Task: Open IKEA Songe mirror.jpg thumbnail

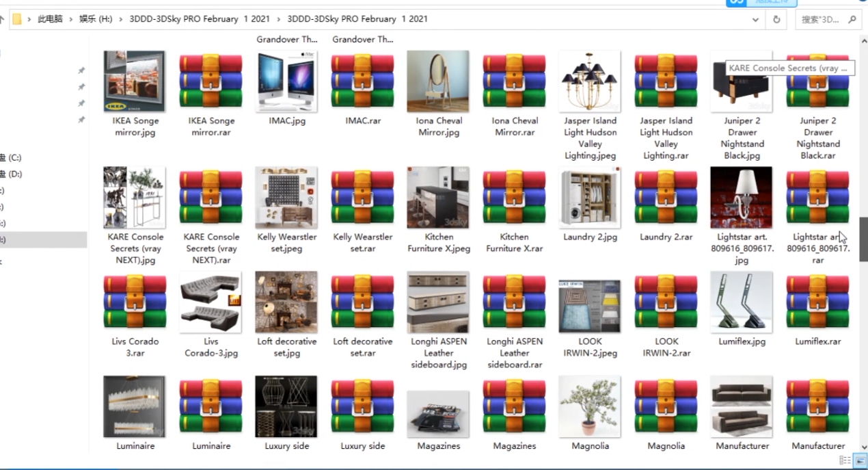Action: click(135, 81)
